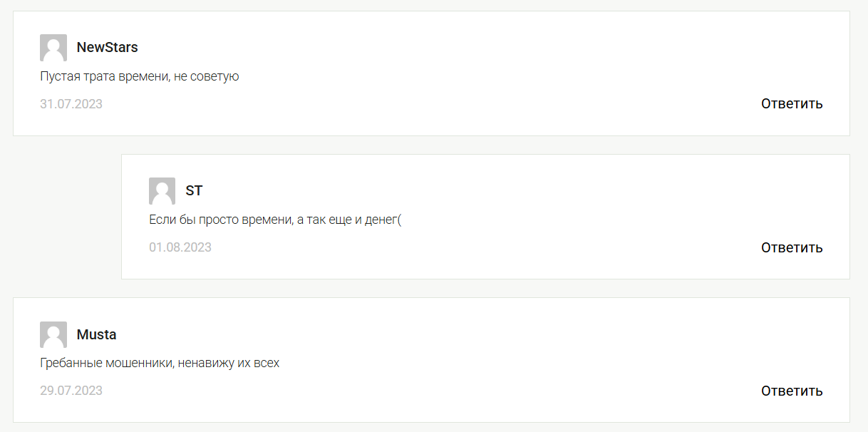Click the 29.07.2023 comment date
Viewport: 868px width, 432px height.
coord(71,391)
